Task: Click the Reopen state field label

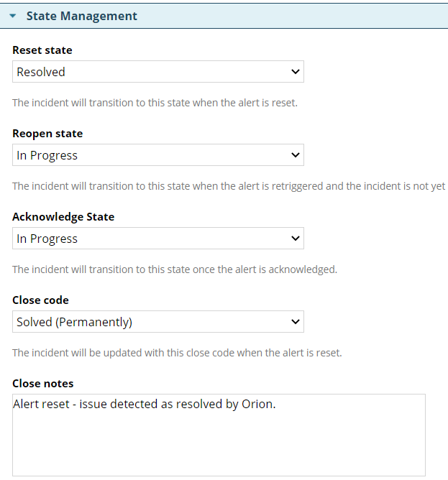Action: pyautogui.click(x=47, y=134)
